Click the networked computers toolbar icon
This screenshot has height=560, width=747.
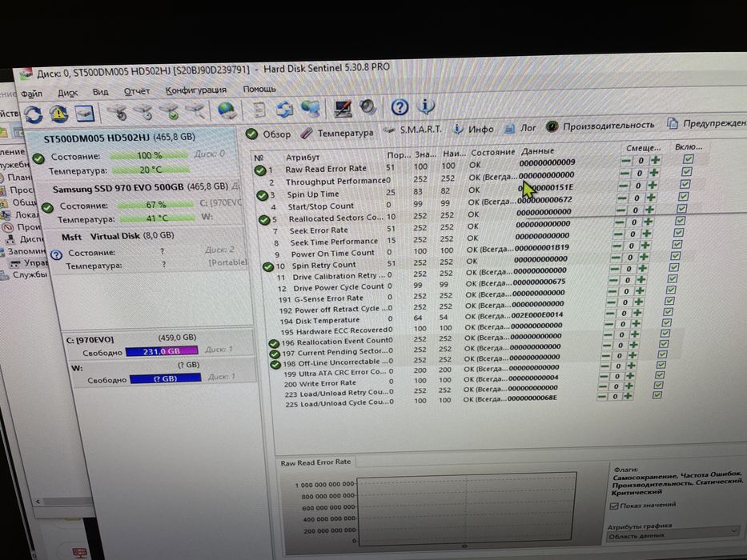311,109
